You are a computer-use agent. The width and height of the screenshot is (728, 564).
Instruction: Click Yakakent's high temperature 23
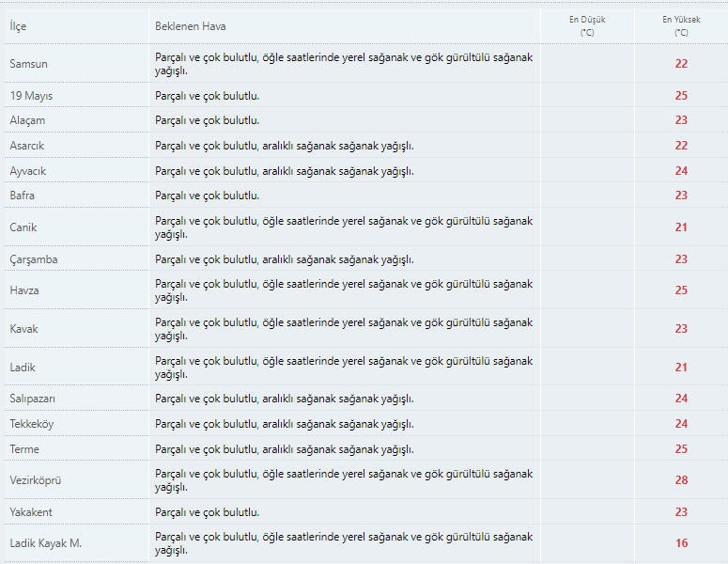[x=681, y=512]
